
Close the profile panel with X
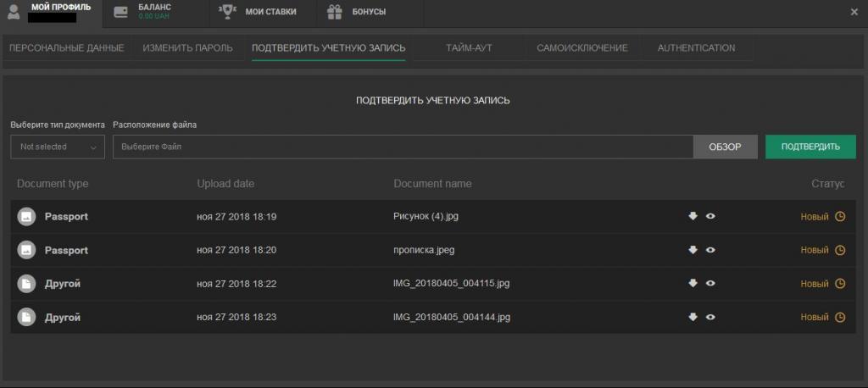854,12
